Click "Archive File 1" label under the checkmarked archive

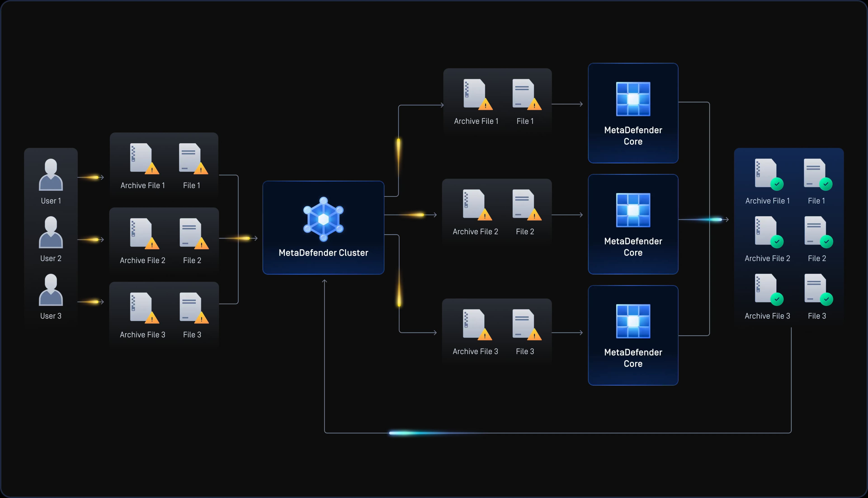click(767, 201)
